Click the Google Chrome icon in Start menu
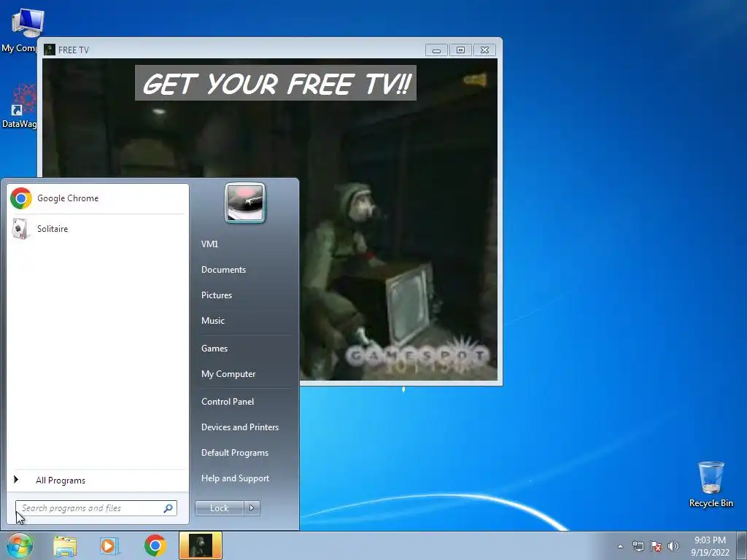This screenshot has width=747, height=560. point(21,198)
